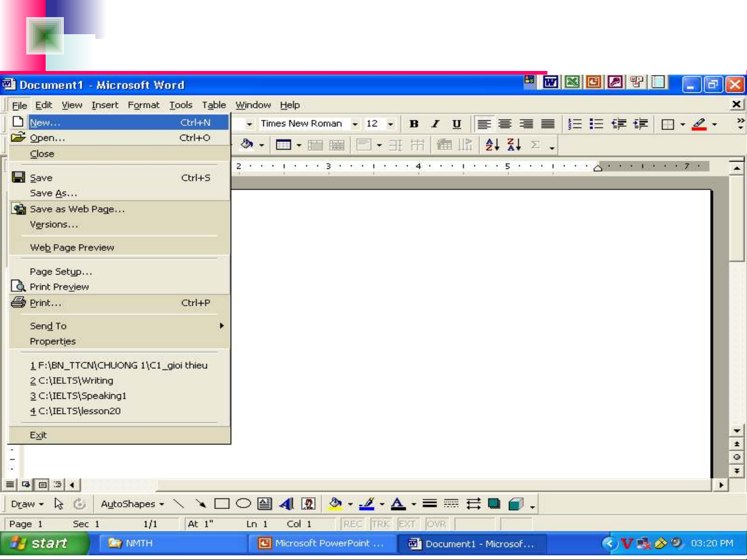747x560 pixels.
Task: Toggle Underline formatting
Action: pyautogui.click(x=456, y=124)
